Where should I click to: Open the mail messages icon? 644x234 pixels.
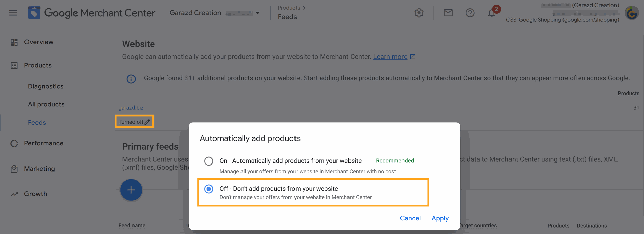pyautogui.click(x=448, y=13)
